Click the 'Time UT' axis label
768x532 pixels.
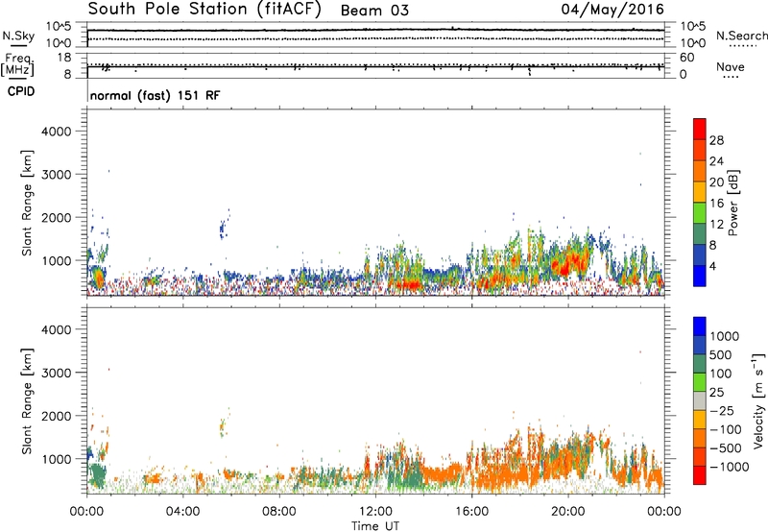pos(375,526)
